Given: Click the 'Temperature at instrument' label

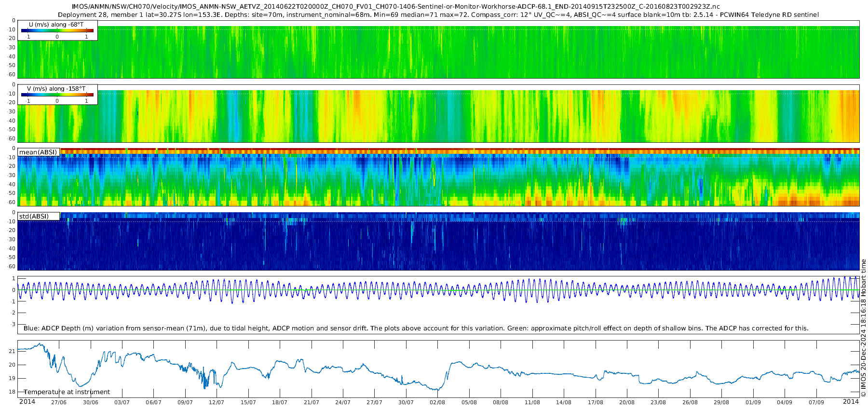Looking at the screenshot, I should point(67,392).
